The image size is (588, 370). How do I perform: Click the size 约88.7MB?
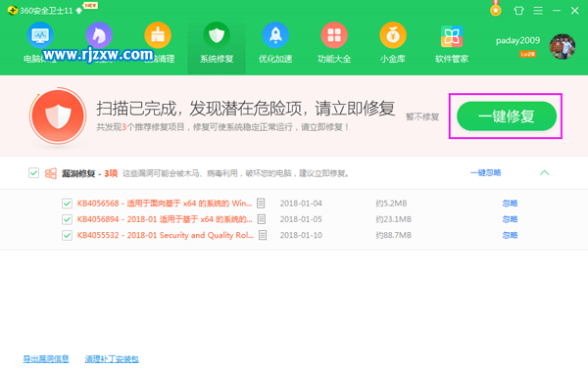click(393, 235)
